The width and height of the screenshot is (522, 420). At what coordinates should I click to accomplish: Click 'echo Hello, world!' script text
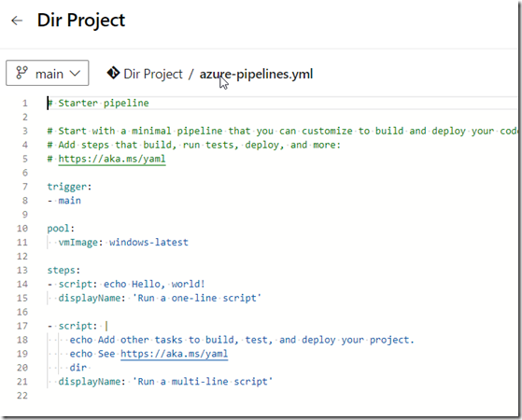(154, 284)
